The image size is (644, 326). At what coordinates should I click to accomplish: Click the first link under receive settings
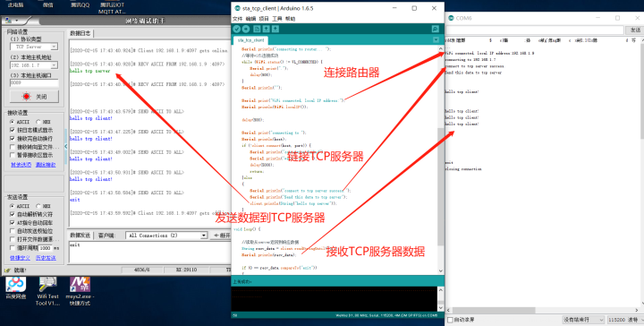[x=21, y=165]
